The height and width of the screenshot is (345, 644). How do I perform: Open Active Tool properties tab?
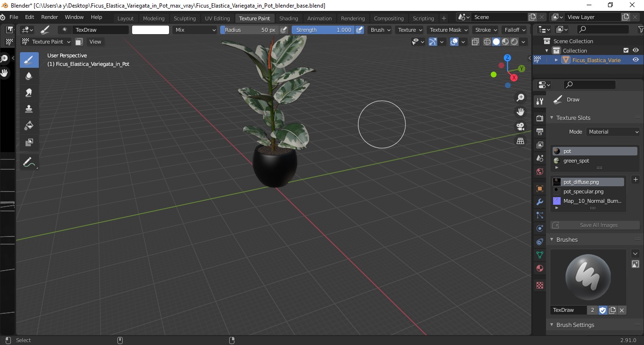click(539, 101)
